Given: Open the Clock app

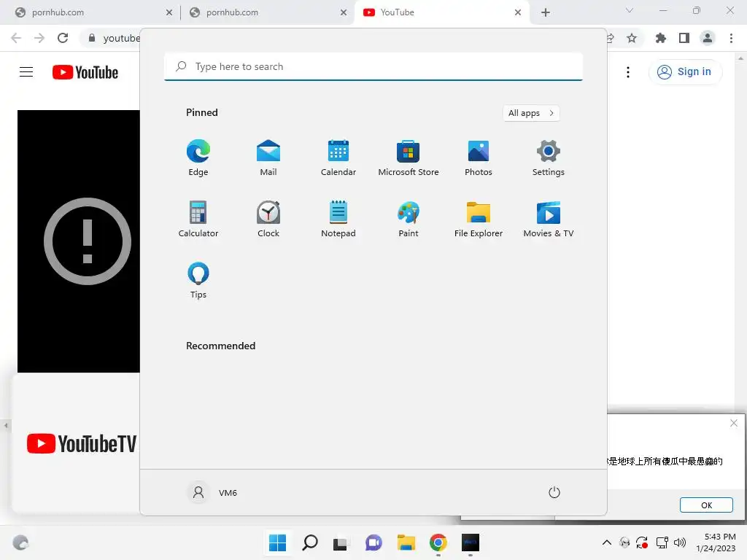Looking at the screenshot, I should pos(268,219).
